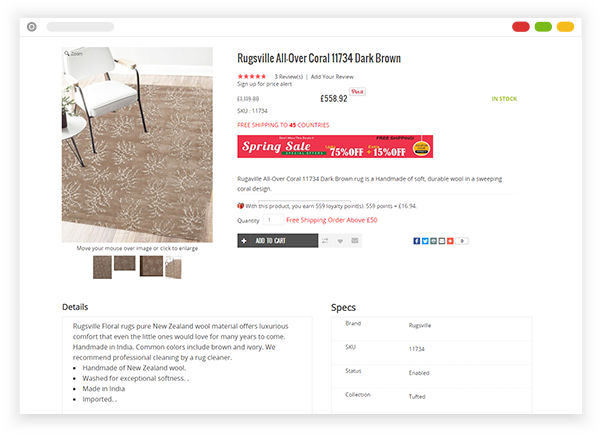The width and height of the screenshot is (600, 437).
Task: Email product to a friend via envelope icon
Action: pyautogui.click(x=355, y=241)
